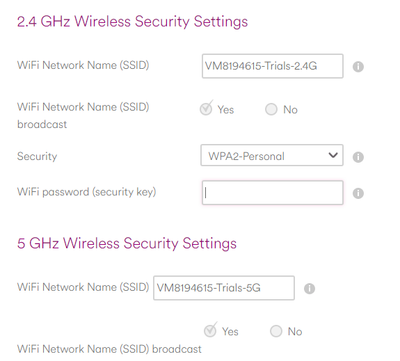Click the 5 GHz Wireless Security Settings heading
This screenshot has height=361, width=400.
(127, 243)
